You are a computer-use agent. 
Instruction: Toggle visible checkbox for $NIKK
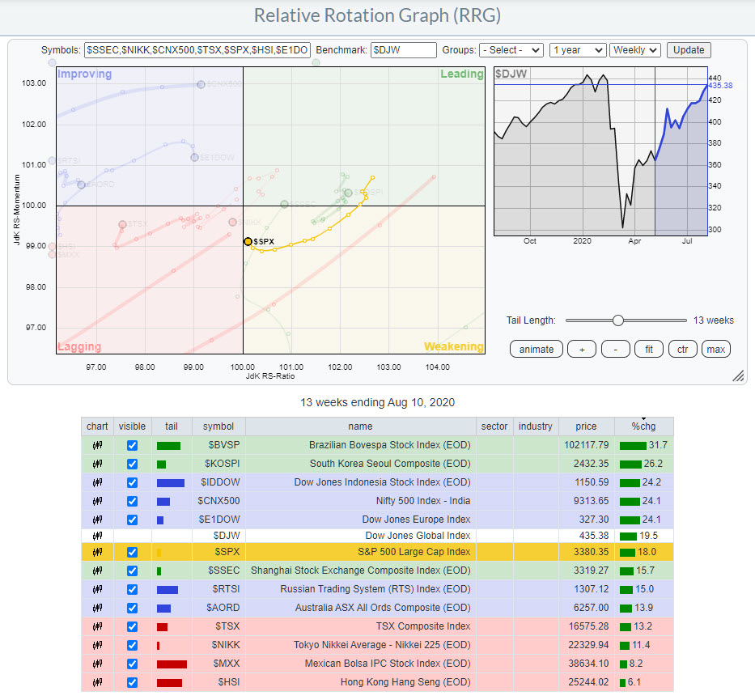(132, 645)
